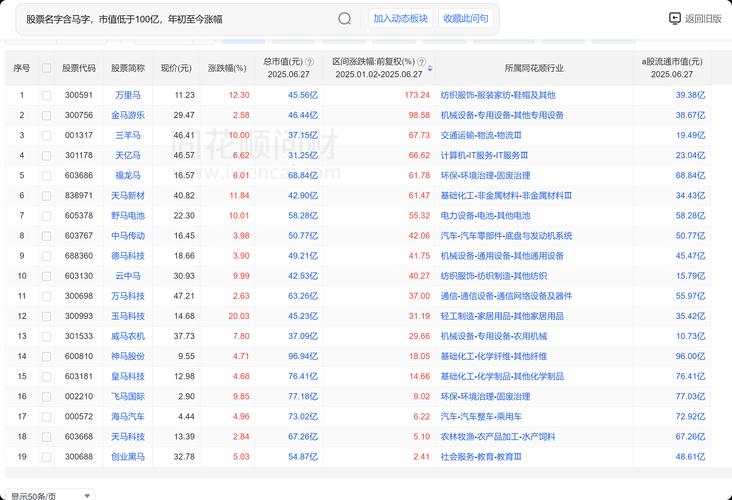The image size is (732, 500).
Task: Click change percent 20.03
Action: 239,316
